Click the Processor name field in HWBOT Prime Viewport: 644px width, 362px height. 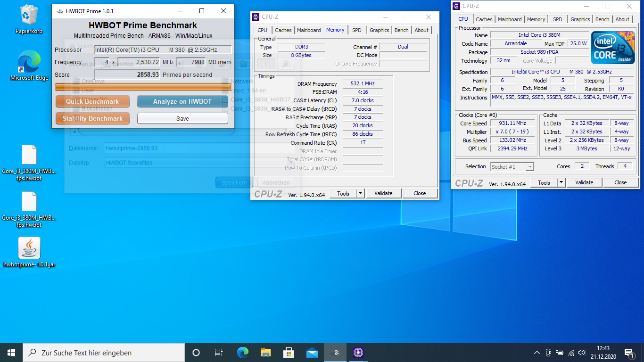(x=163, y=49)
